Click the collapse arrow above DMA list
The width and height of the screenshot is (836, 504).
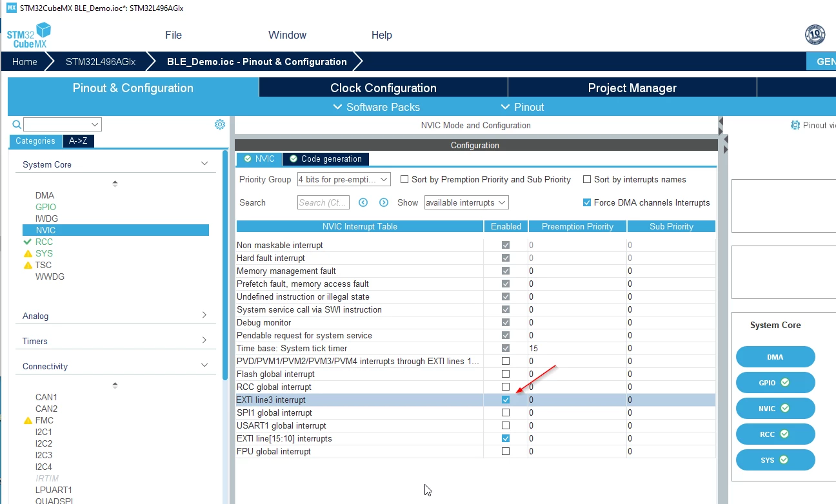pyautogui.click(x=115, y=184)
